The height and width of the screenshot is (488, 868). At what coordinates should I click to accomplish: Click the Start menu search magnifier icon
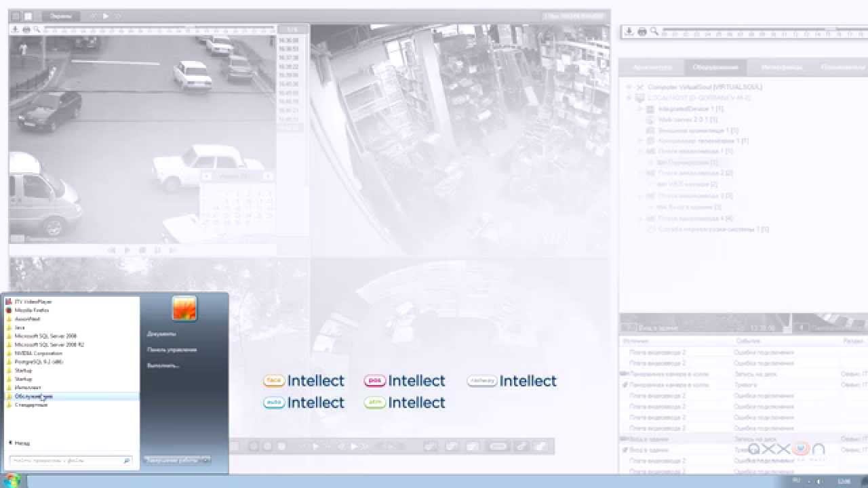(126, 461)
